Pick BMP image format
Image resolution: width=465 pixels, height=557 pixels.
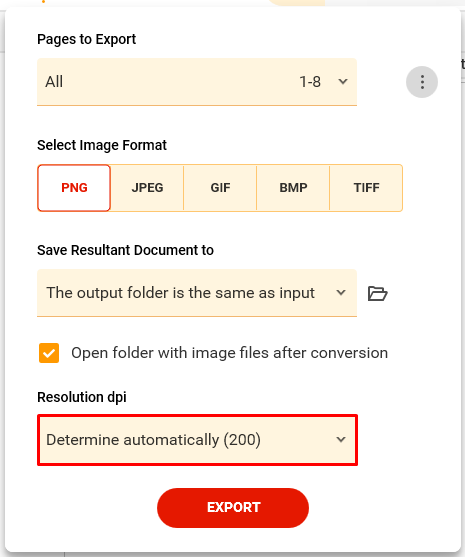293,188
